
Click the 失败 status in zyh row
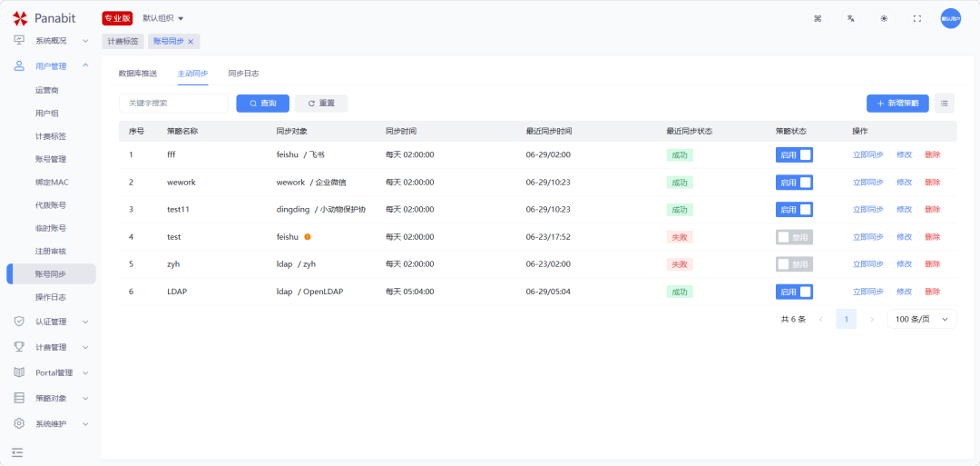coord(680,264)
